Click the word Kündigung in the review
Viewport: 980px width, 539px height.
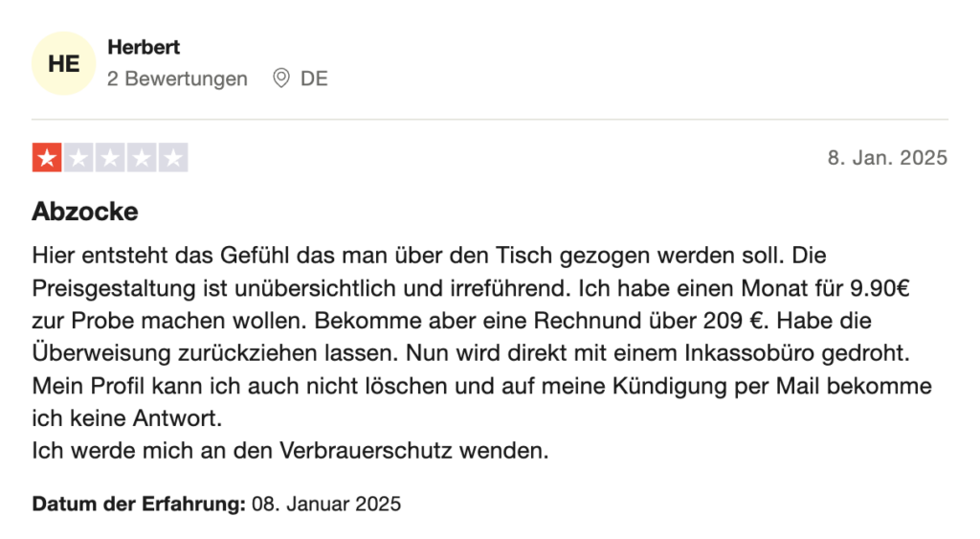[x=669, y=386]
